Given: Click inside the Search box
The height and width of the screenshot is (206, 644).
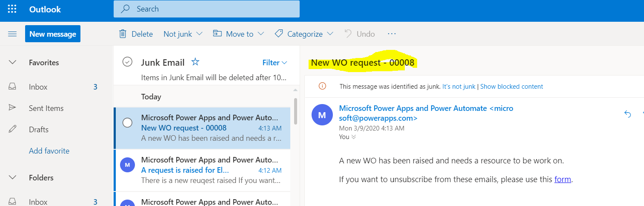Looking at the screenshot, I should coord(206,9).
